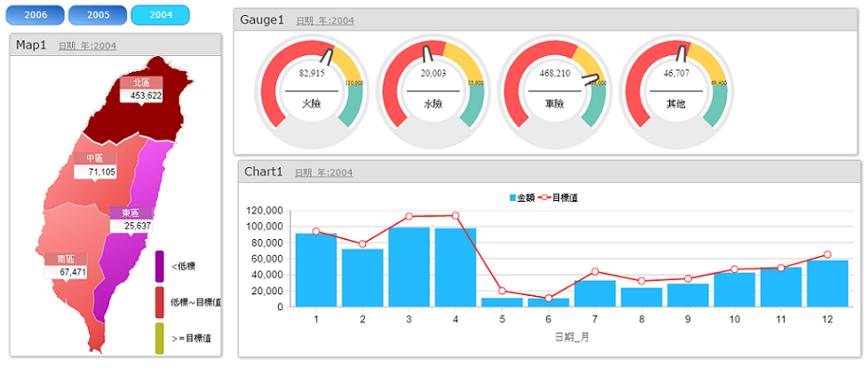868x368 pixels.
Task: Select the 其他 gauge
Action: 676,92
